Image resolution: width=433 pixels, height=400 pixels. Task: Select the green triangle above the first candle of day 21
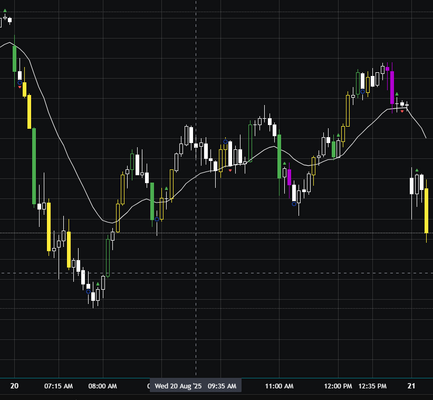point(417,170)
